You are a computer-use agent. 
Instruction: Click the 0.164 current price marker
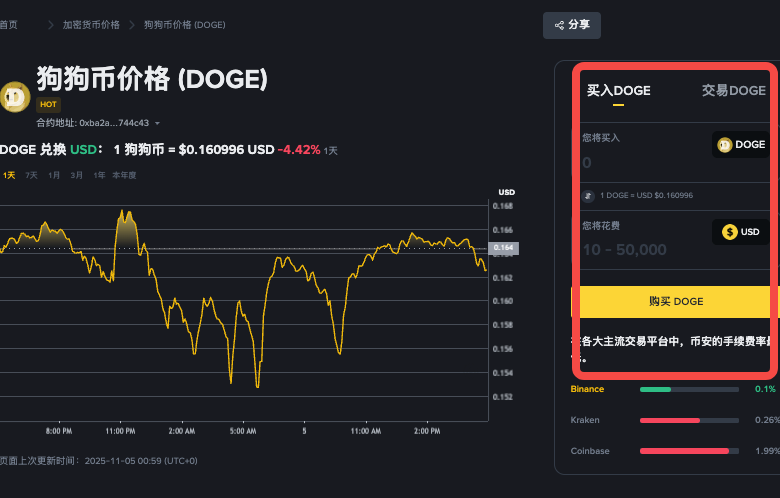click(504, 248)
